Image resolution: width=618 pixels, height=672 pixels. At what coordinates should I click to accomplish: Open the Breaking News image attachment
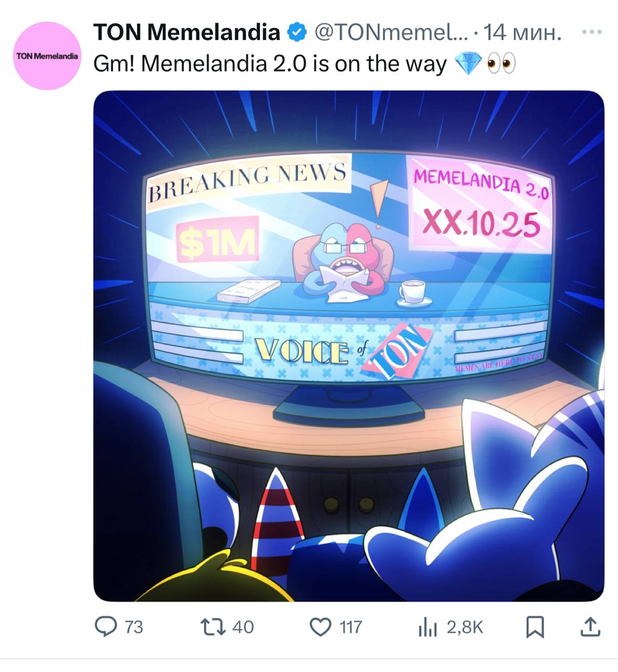pyautogui.click(x=349, y=346)
